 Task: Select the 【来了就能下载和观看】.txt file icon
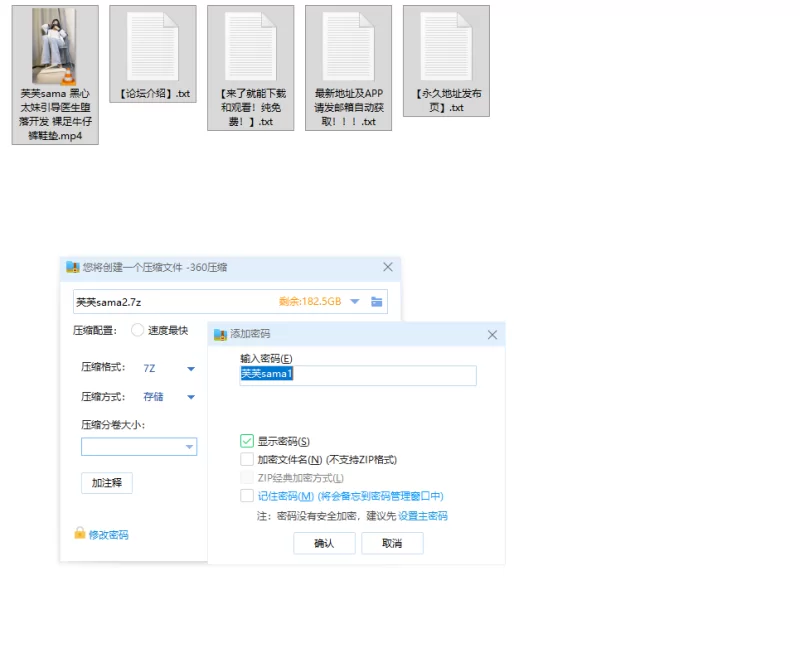(x=250, y=47)
